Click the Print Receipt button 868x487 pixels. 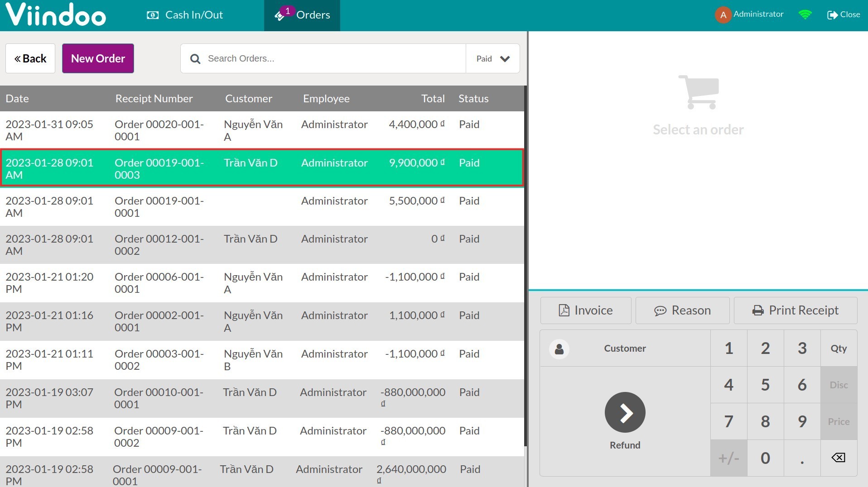[x=795, y=310]
